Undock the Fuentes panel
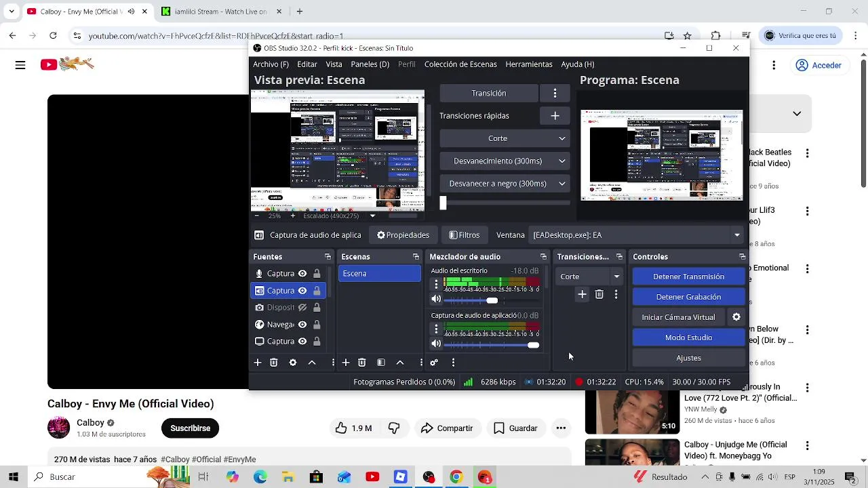This screenshot has height=488, width=868. [x=328, y=257]
